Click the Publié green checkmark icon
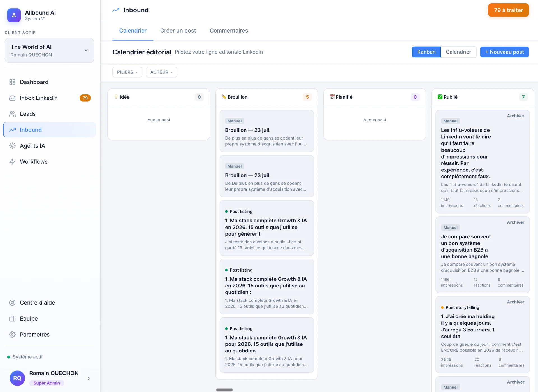Screen dimensions: 538x392 (x=440, y=97)
